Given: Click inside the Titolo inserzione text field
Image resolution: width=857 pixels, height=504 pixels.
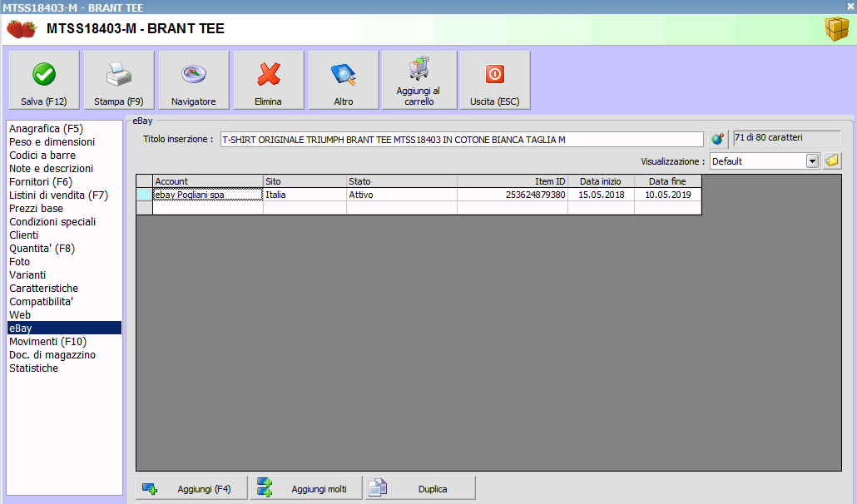Looking at the screenshot, I should (462, 140).
